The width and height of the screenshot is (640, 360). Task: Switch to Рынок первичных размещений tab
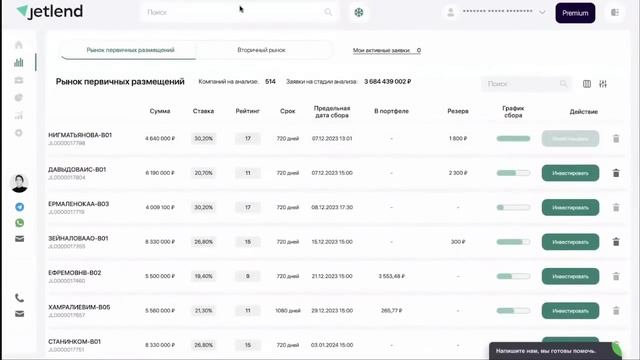[x=130, y=50]
